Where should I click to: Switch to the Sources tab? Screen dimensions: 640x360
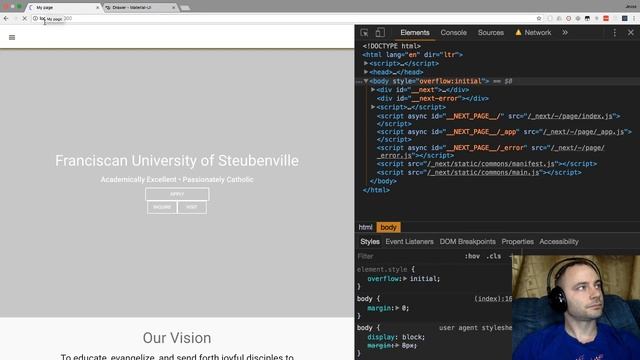pyautogui.click(x=491, y=33)
